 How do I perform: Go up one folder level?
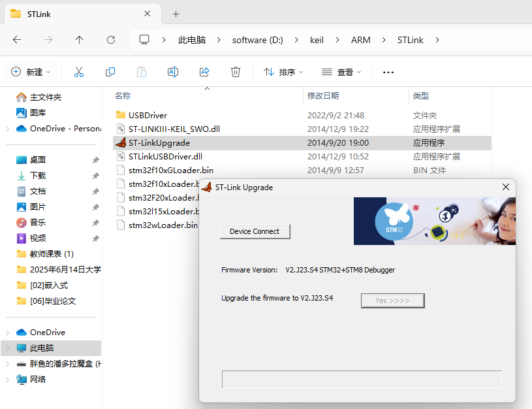tap(80, 40)
